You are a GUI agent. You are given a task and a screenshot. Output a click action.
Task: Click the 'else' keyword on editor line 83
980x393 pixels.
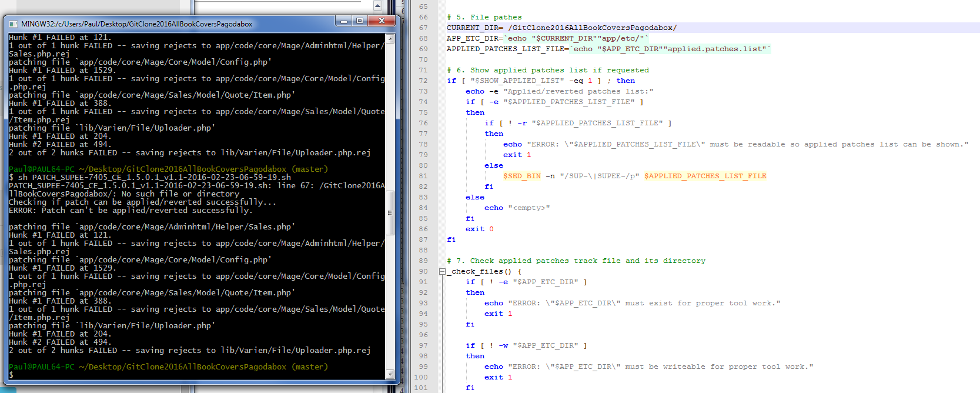click(475, 197)
